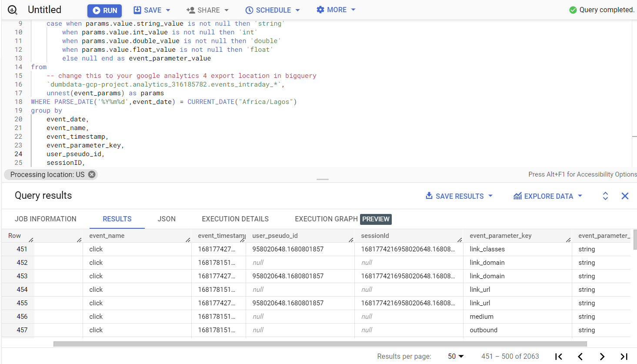Jump to the last results page
Viewport: 637px width, 364px height.
coord(624,356)
